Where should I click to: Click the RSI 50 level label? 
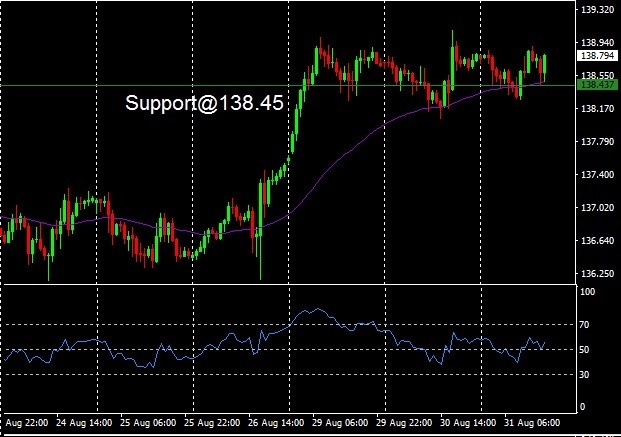(x=584, y=350)
